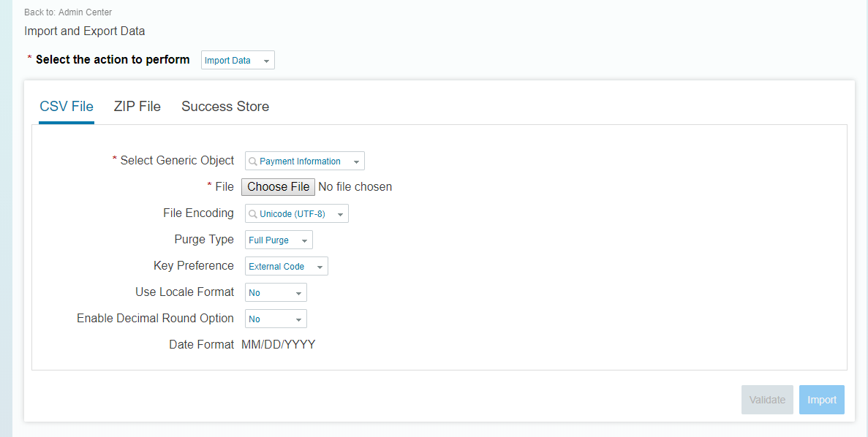Click the 'File Encoding' label

point(199,213)
